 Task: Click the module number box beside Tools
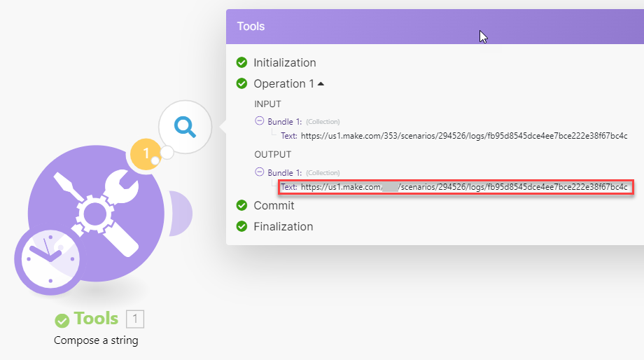(x=135, y=319)
